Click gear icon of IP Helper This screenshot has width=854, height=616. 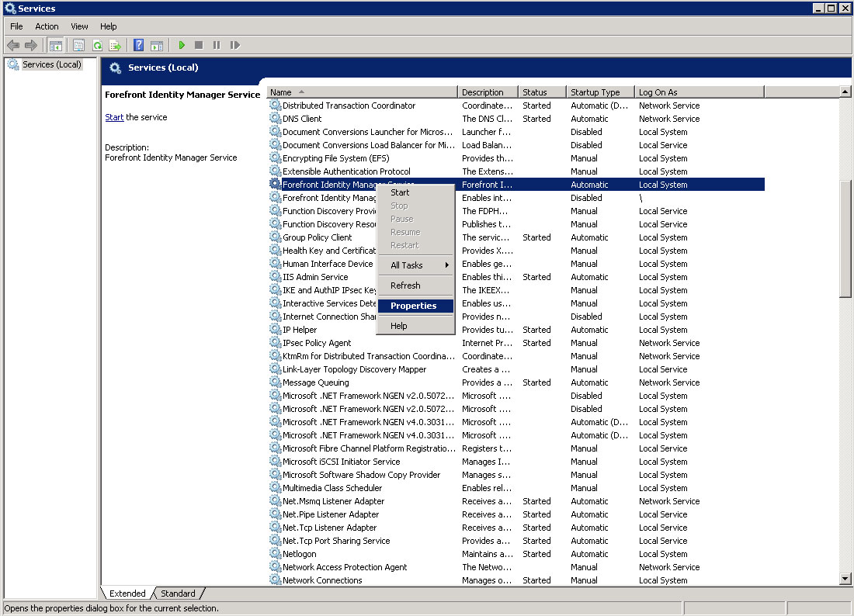click(x=276, y=329)
